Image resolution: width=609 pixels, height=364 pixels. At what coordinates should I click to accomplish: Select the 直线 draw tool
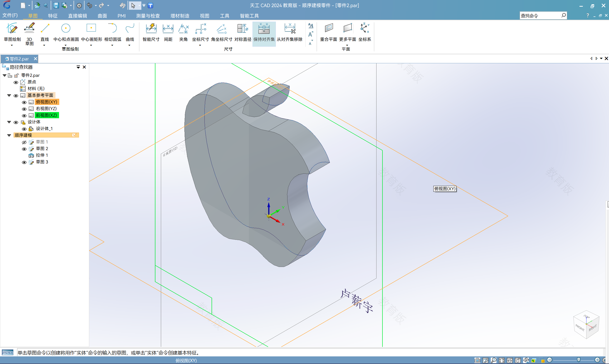click(44, 33)
